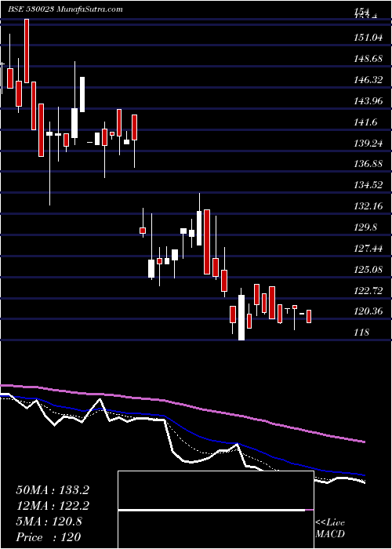Click the 146.32 price axis label
This screenshot has height=549, width=392.
(368, 80)
